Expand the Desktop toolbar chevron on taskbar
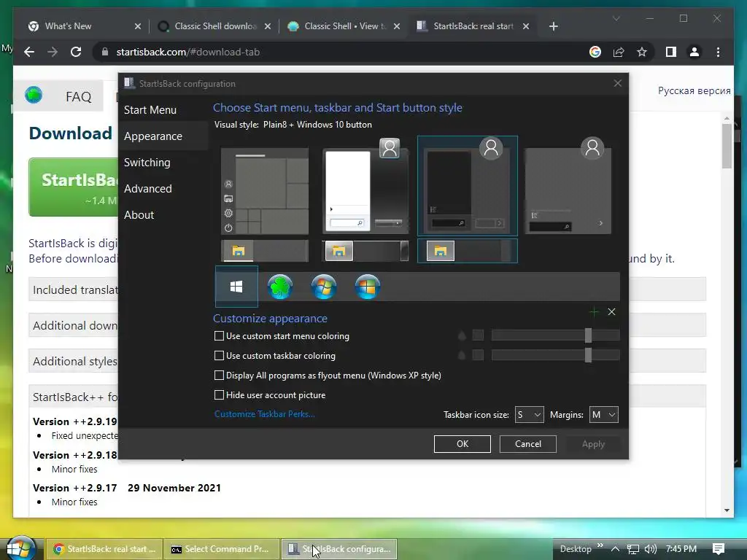The image size is (747, 560). [x=600, y=545]
